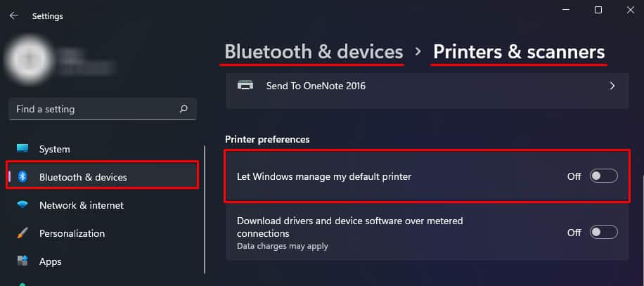Click the Send To OneNote printer icon
Screen dimensions: 644x286
pos(245,85)
